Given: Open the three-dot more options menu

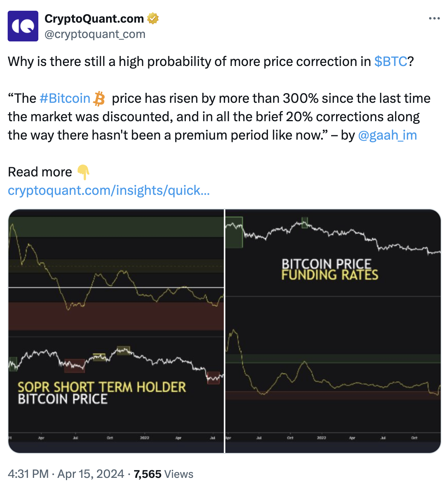Looking at the screenshot, I should pyautogui.click(x=434, y=18).
